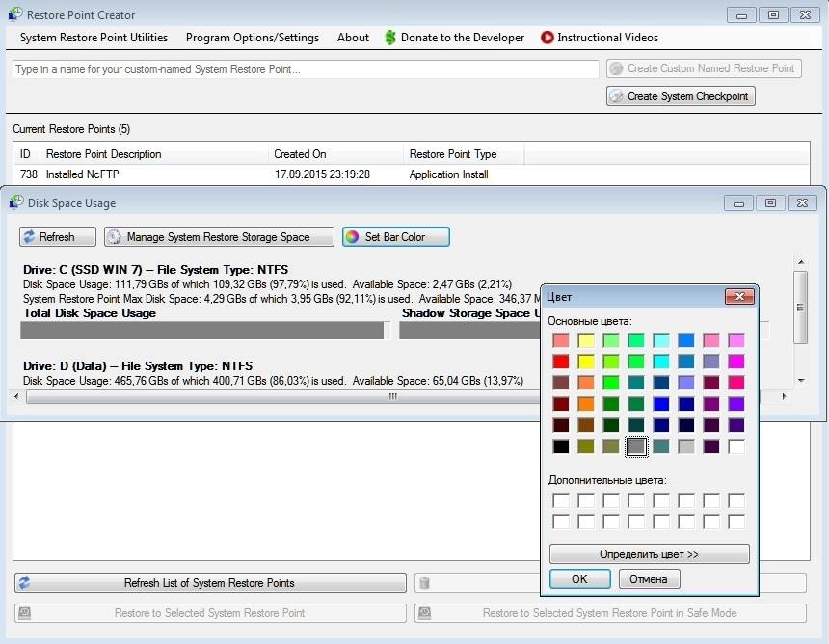This screenshot has height=644, width=829.
Task: Pick the olive basic color swatch
Action: pyautogui.click(x=586, y=446)
